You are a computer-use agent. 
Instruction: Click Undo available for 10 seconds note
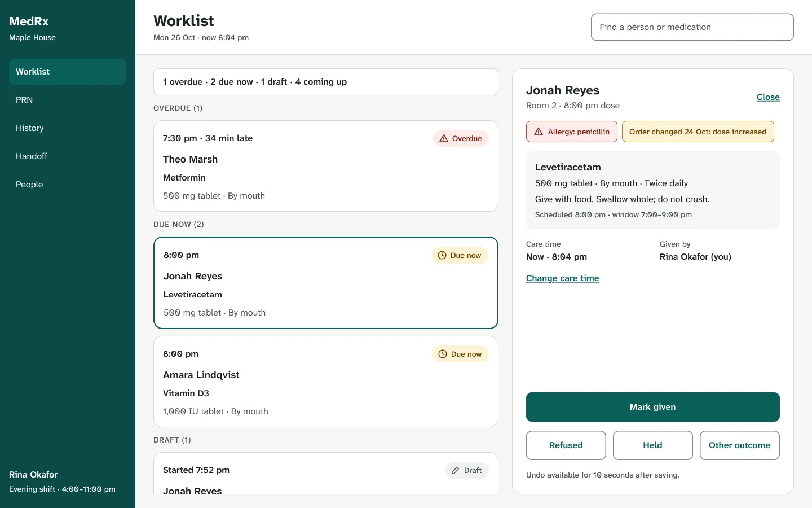click(x=603, y=475)
